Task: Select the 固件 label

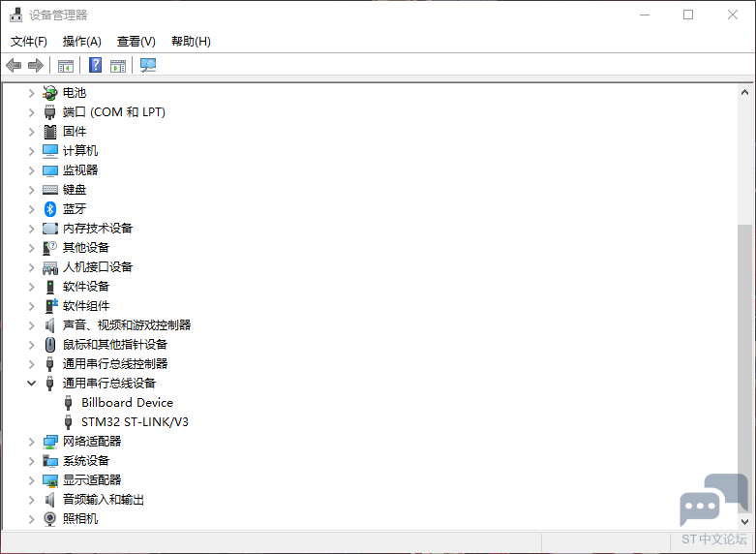Action: click(75, 132)
